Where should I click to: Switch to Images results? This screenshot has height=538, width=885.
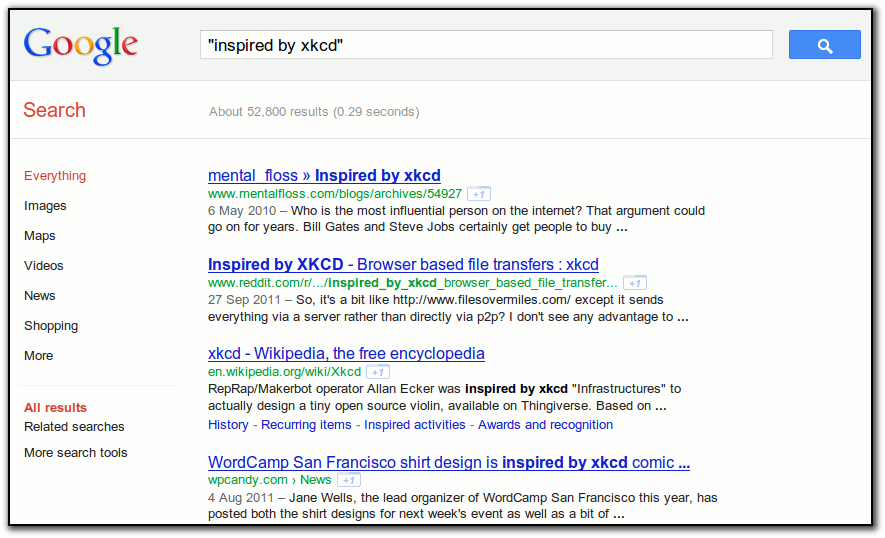coord(45,206)
